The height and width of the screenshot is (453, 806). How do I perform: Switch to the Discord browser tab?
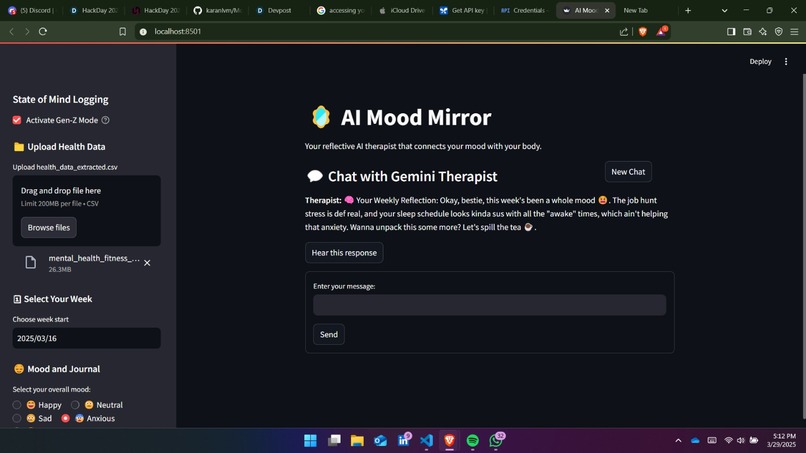(x=34, y=10)
